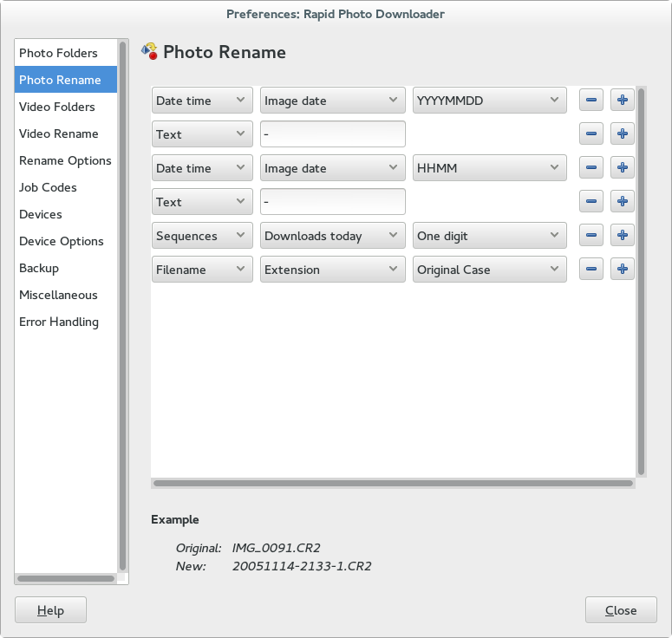
Task: Remove the YYYYMMDD date time row
Action: point(591,100)
